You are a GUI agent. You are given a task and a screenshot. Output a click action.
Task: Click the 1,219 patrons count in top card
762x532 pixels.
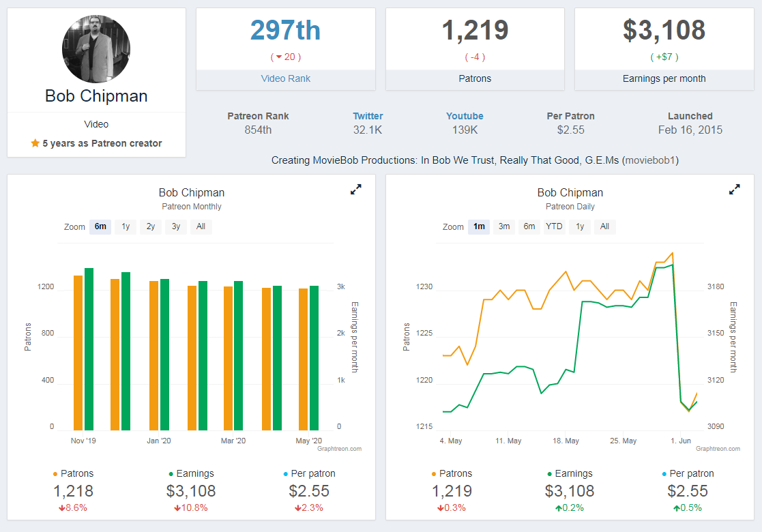pyautogui.click(x=475, y=30)
